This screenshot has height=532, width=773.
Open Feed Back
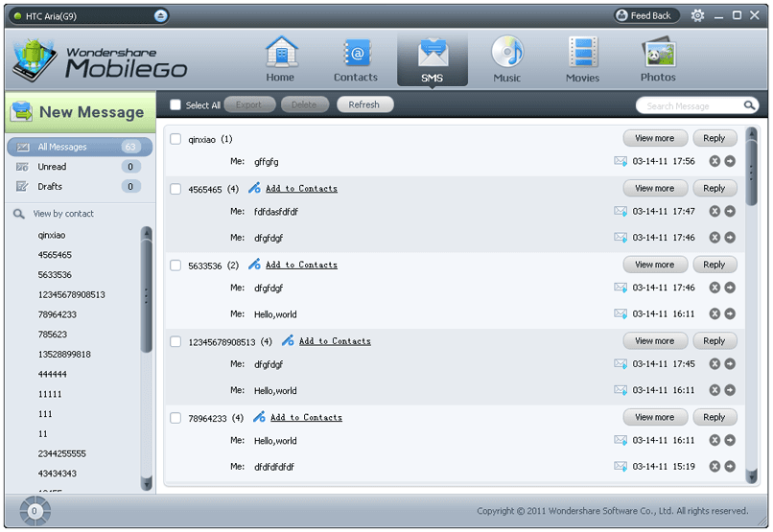click(x=645, y=15)
